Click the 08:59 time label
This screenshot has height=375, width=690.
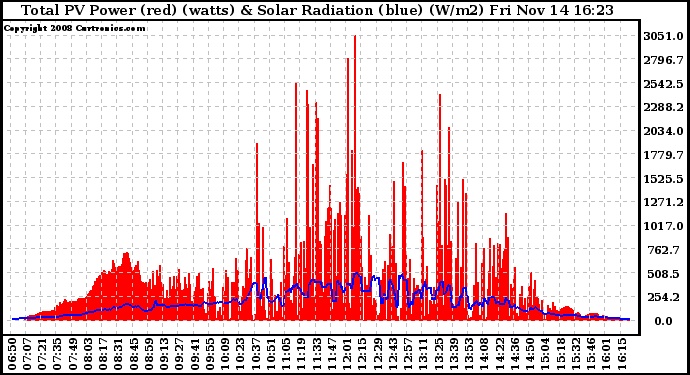tap(149, 354)
